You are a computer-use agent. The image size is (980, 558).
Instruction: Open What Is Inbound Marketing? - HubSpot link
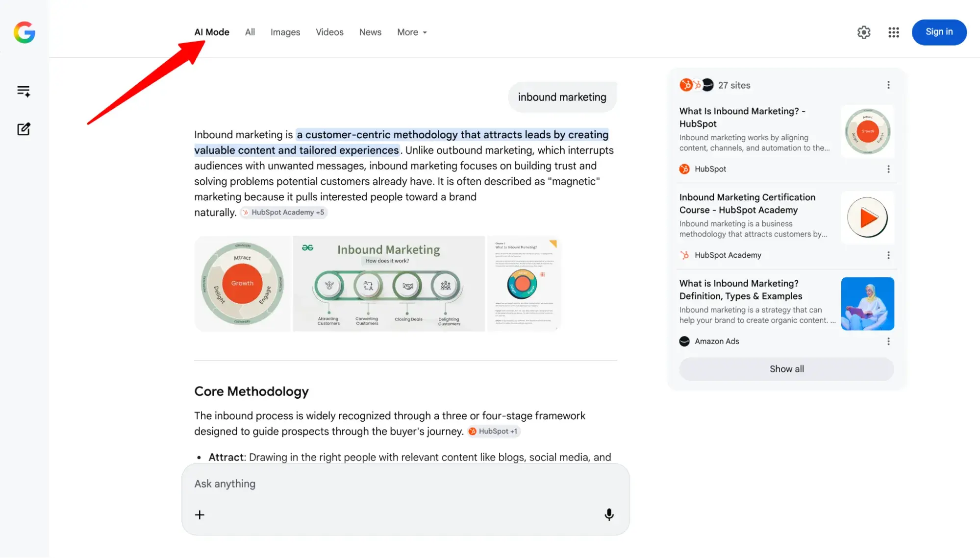742,118
